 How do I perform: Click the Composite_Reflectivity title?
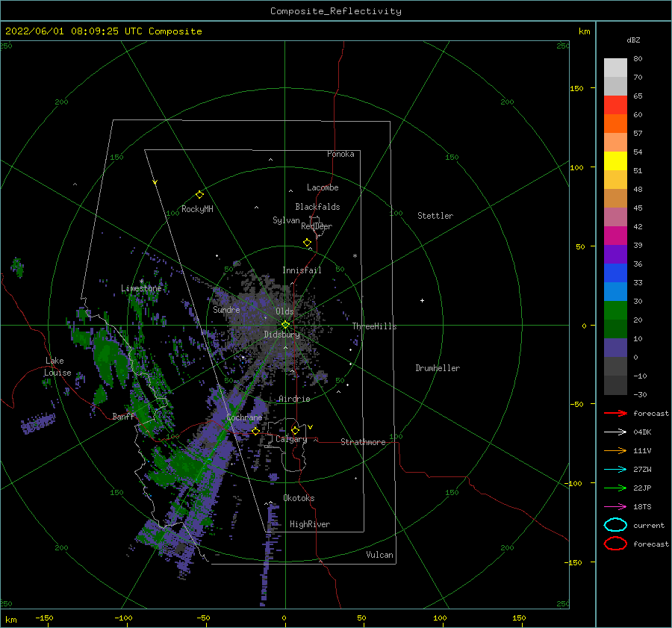pos(336,11)
